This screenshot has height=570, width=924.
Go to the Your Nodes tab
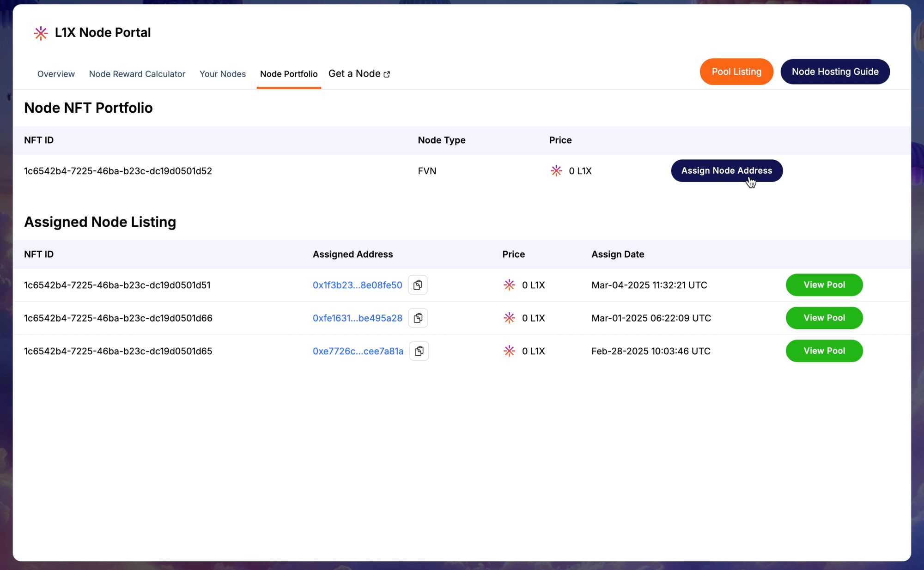click(x=223, y=74)
